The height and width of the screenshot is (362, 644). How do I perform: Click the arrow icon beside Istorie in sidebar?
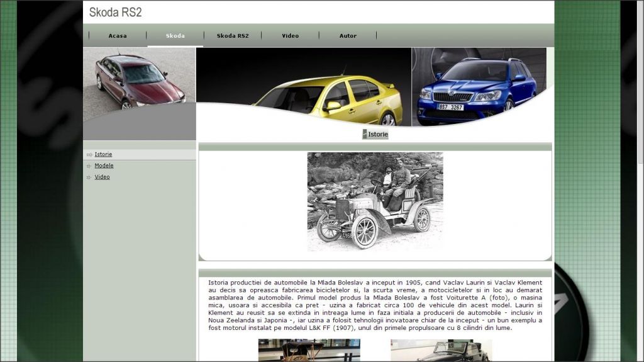(x=89, y=155)
